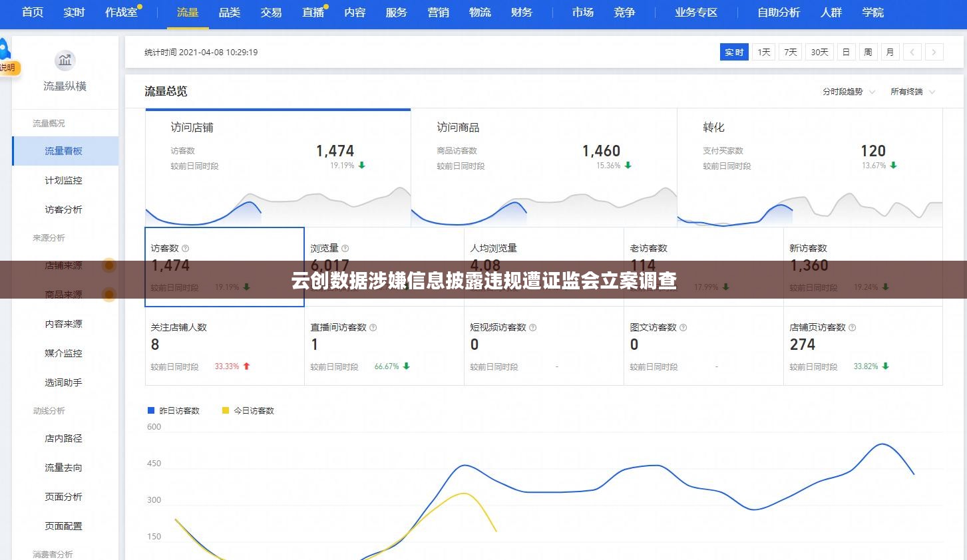Click help icon beside 访客数 tile
This screenshot has width=967, height=560.
tap(186, 249)
